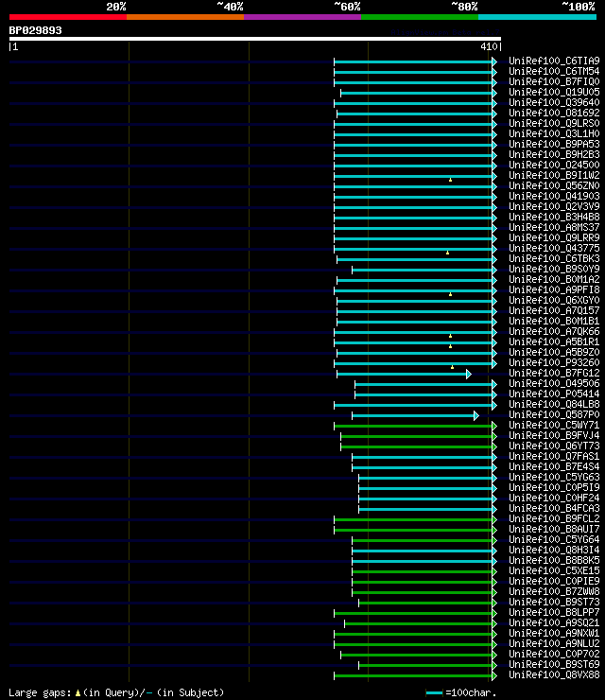Viewport: 605px width, 700px height.
Task: Select the UniRef100_A5B1R1 label
Action: click(554, 342)
